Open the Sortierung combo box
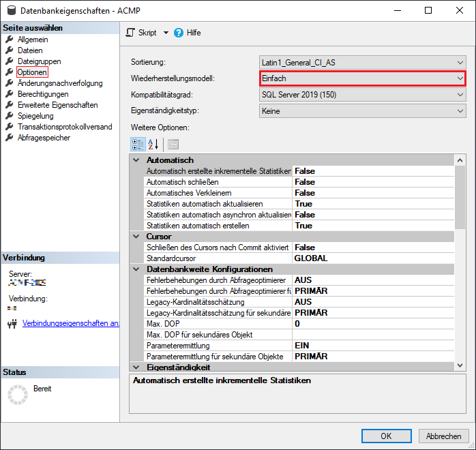This screenshot has width=476, height=450. [363, 63]
